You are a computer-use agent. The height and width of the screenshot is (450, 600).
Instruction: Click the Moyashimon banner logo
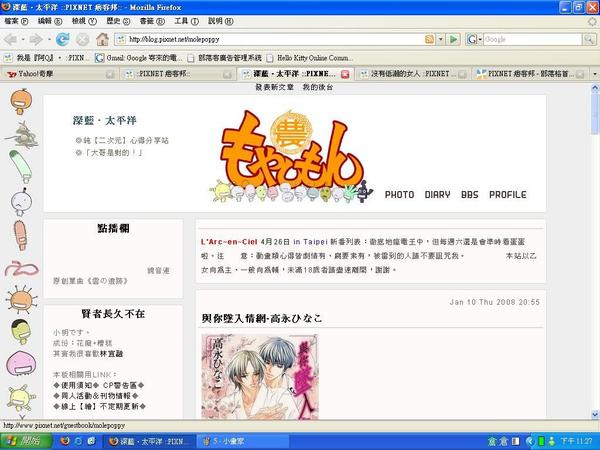tap(291, 155)
